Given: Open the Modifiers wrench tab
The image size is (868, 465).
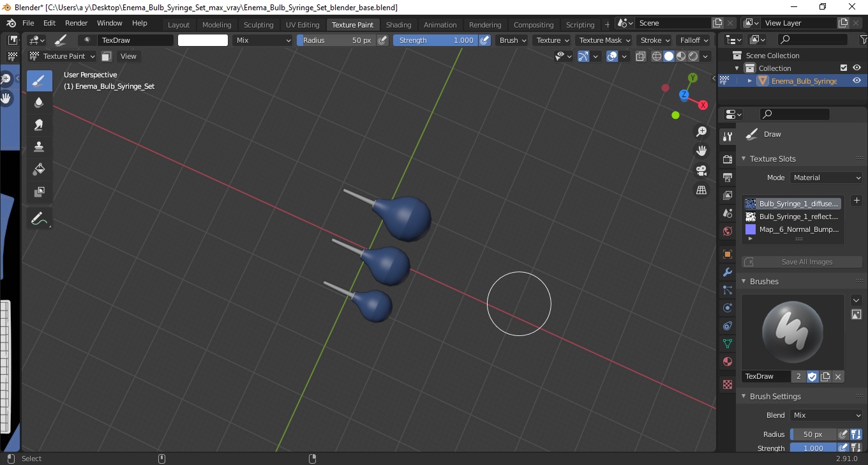Looking at the screenshot, I should tap(727, 272).
